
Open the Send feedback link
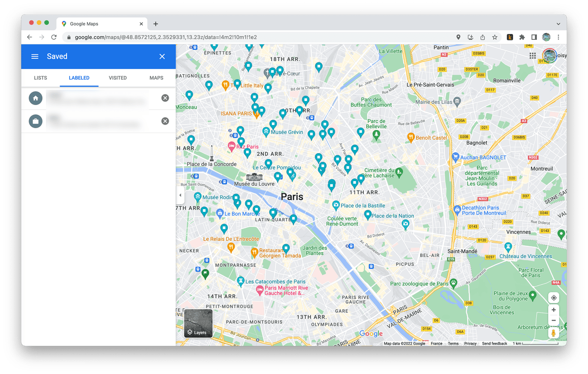click(494, 343)
